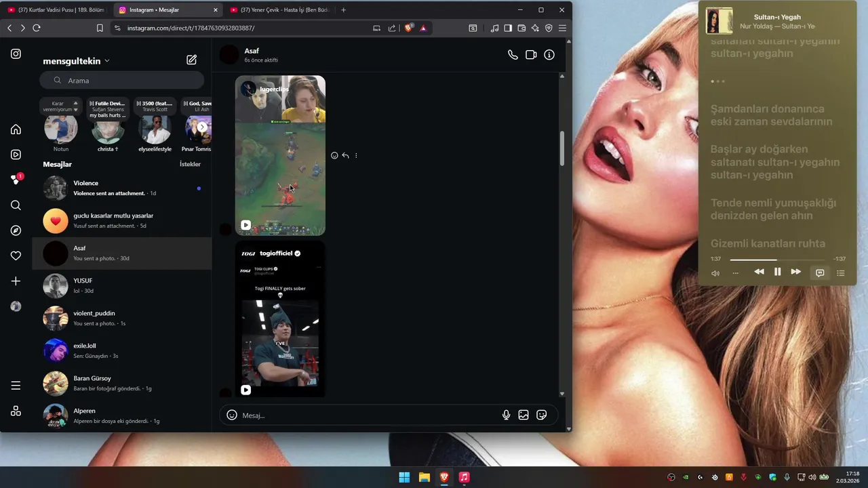Image resolution: width=868 pixels, height=488 pixels.
Task: Toggle the browser sidebar panel
Action: click(x=508, y=28)
